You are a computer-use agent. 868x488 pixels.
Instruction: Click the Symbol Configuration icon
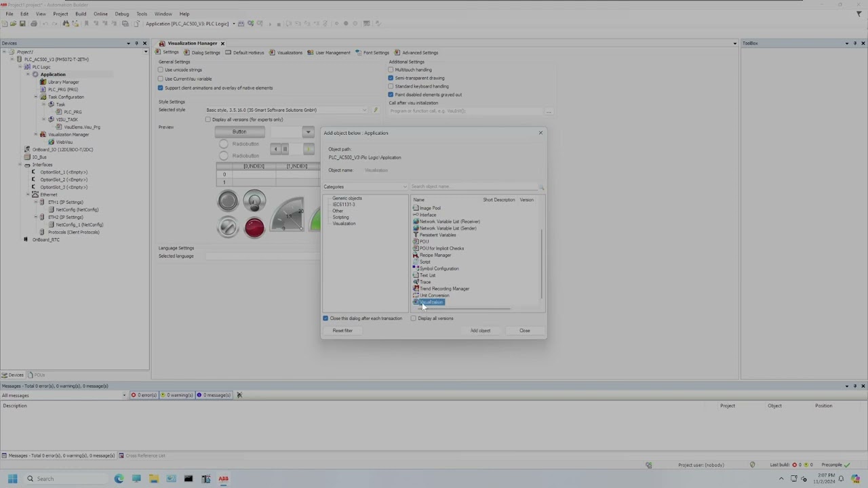[x=416, y=268]
